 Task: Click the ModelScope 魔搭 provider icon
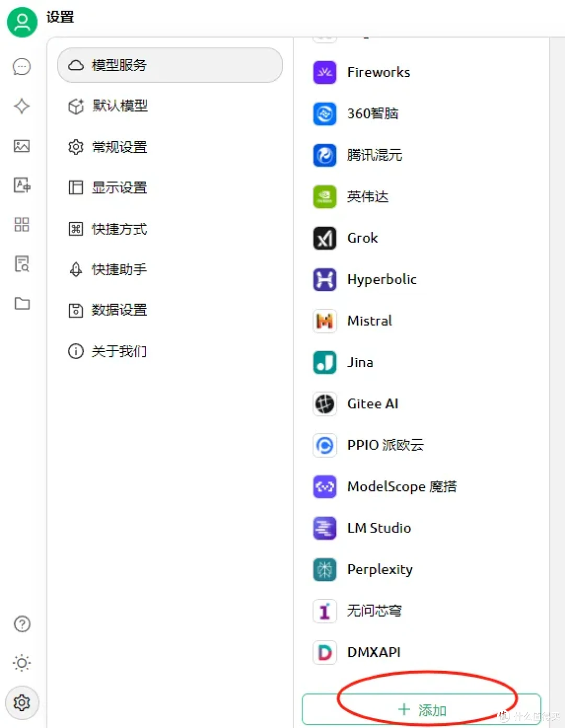tap(325, 486)
